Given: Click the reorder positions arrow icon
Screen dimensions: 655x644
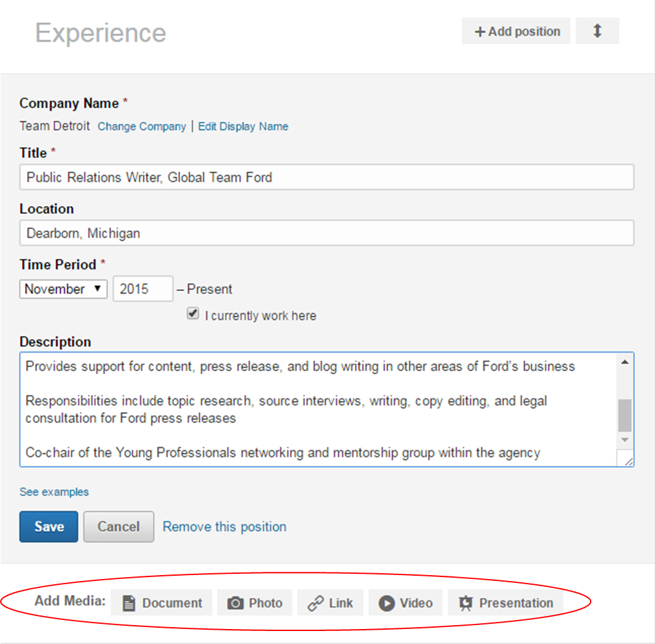Looking at the screenshot, I should pos(597,31).
